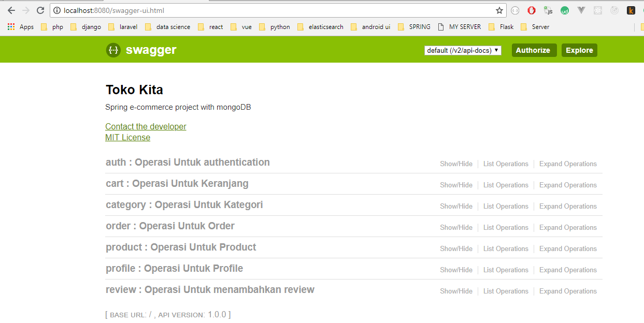Click the green 'ud' extension icon
This screenshot has height=323, width=644.
[564, 10]
